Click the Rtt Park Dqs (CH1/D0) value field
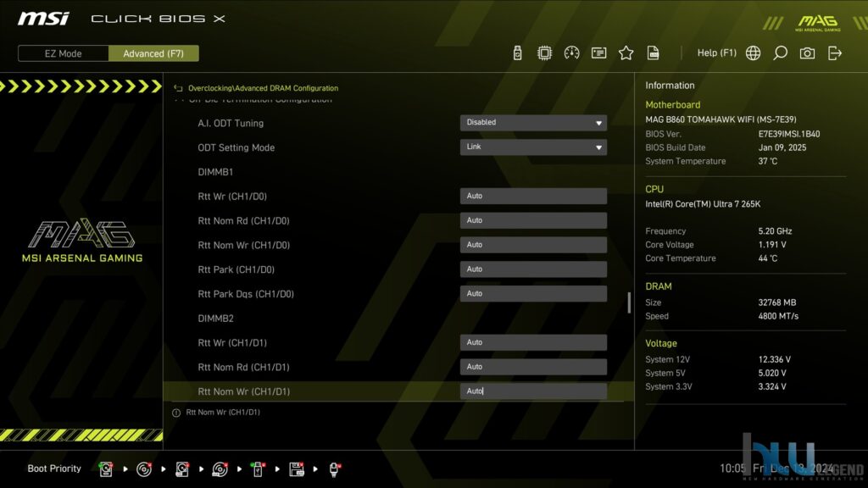Viewport: 868px width, 488px height. coord(533,293)
